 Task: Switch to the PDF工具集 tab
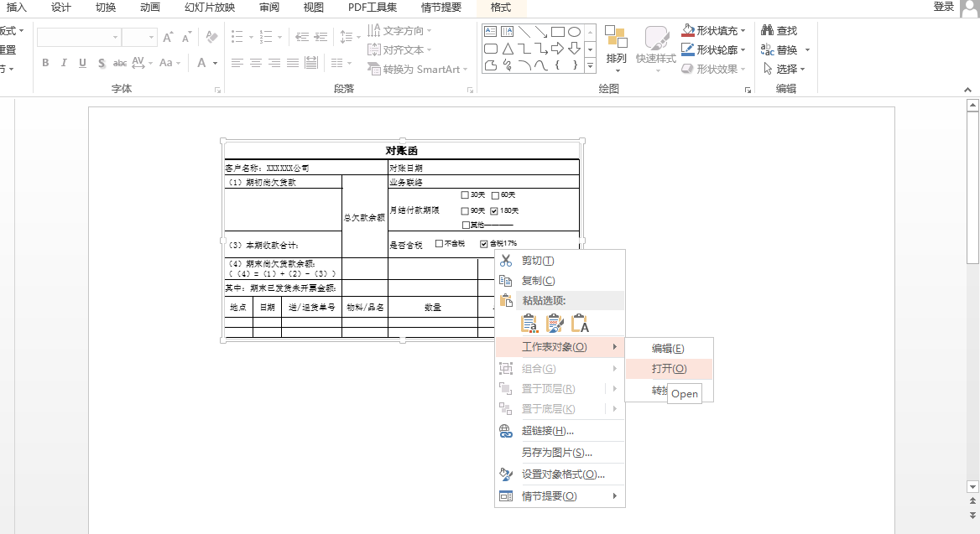(x=373, y=8)
